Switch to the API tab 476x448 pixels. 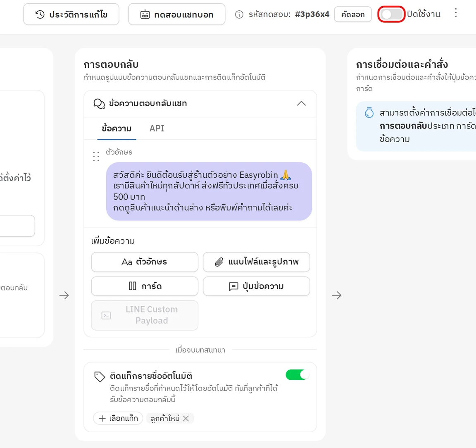(x=157, y=129)
